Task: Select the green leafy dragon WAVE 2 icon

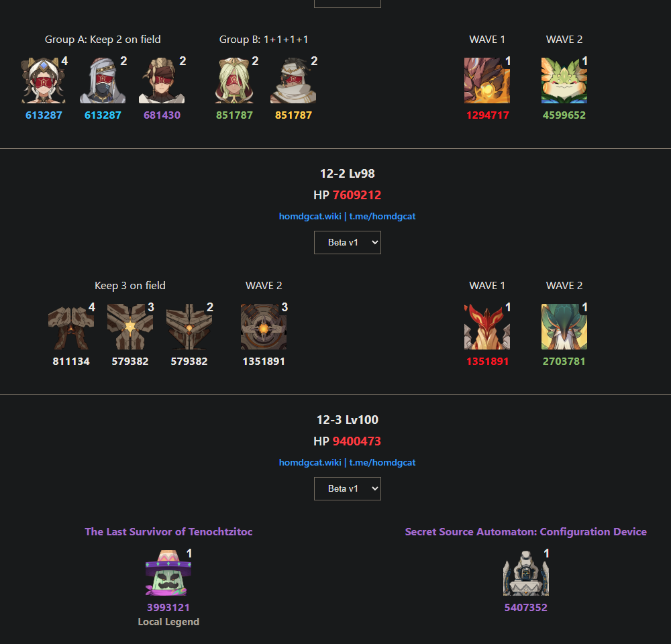Action: pyautogui.click(x=564, y=80)
